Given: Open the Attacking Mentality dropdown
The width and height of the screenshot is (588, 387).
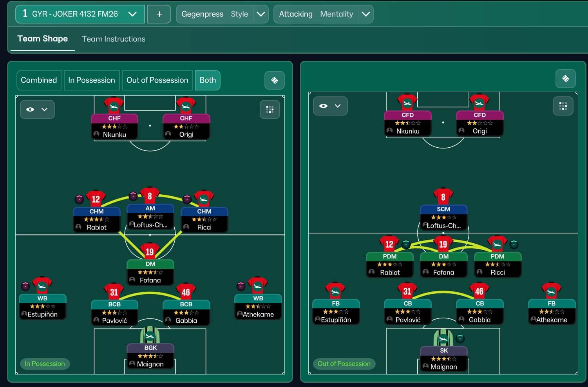Looking at the screenshot, I should [x=365, y=14].
